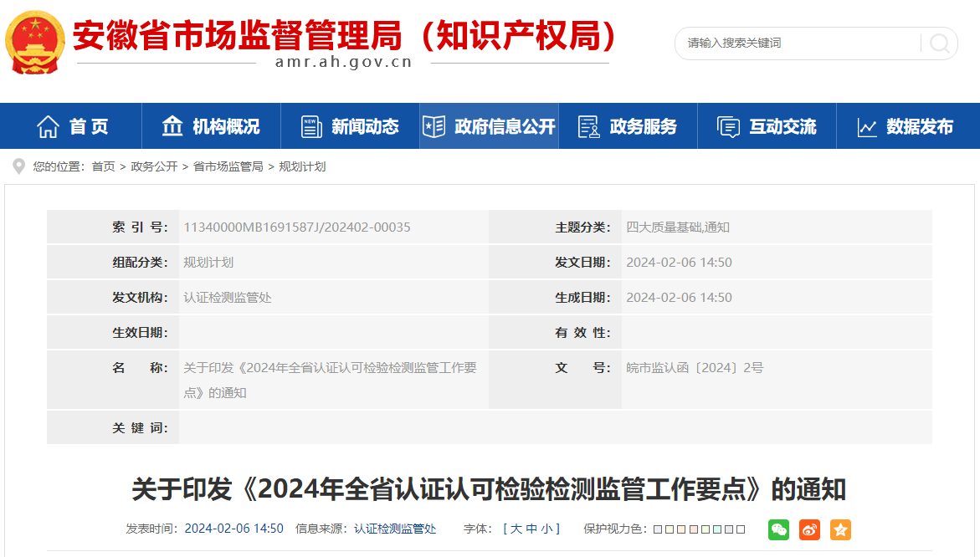
Task: Click the national emblem logo
Action: pyautogui.click(x=33, y=42)
